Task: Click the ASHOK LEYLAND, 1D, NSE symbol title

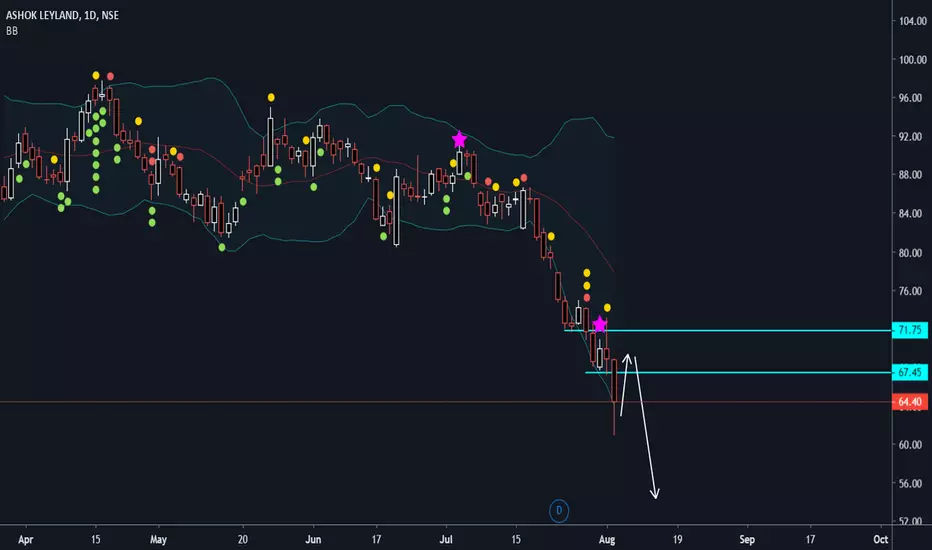Action: coord(62,15)
